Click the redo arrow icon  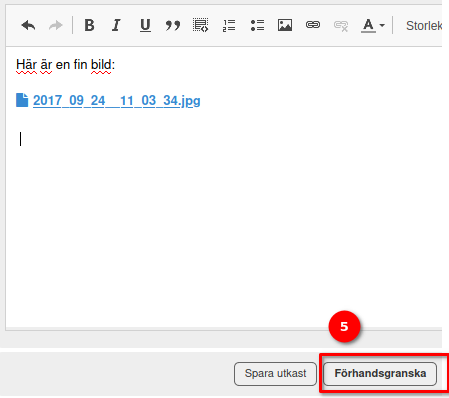(56, 25)
